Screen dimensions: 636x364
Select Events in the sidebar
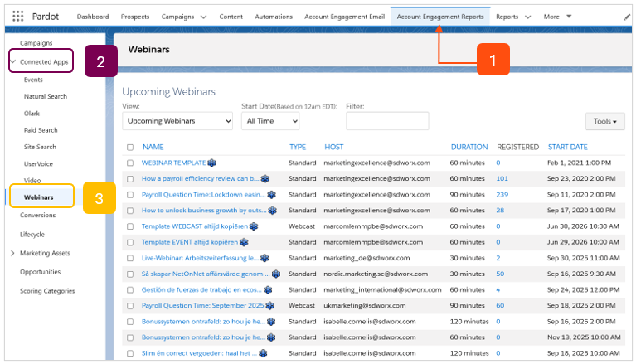tap(33, 80)
